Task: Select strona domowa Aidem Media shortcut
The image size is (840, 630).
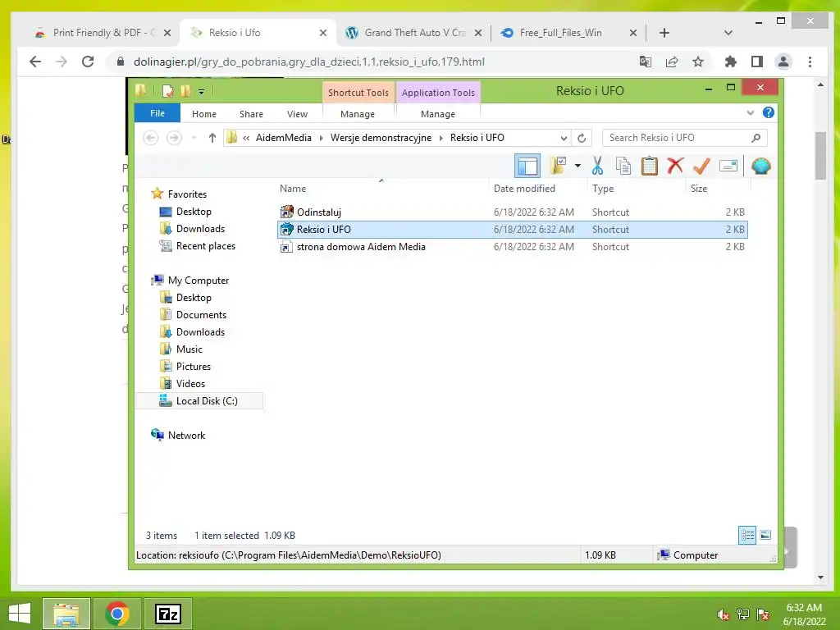Action: pyautogui.click(x=512, y=246)
